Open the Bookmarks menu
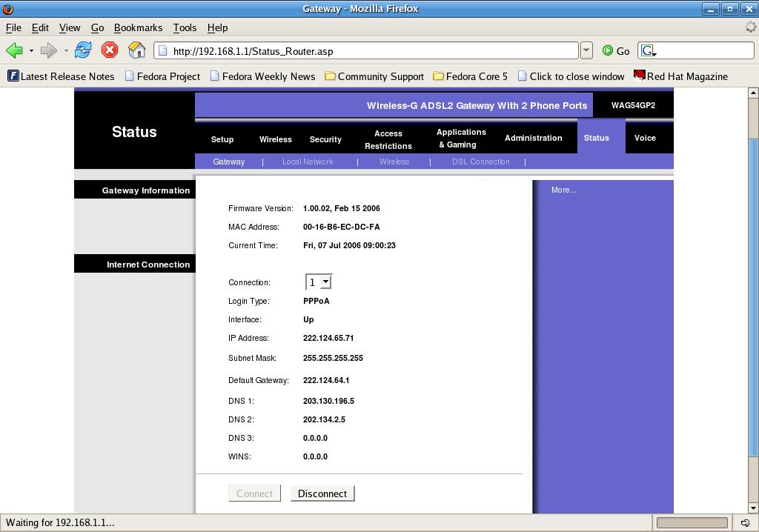 138,27
